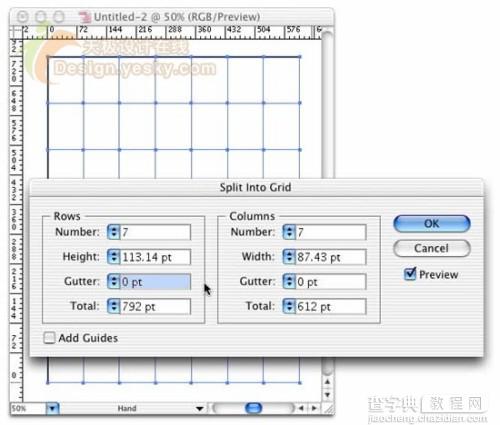Screen dimensions: 500x425
Task: Click the Rows Height input field
Action: (x=155, y=257)
